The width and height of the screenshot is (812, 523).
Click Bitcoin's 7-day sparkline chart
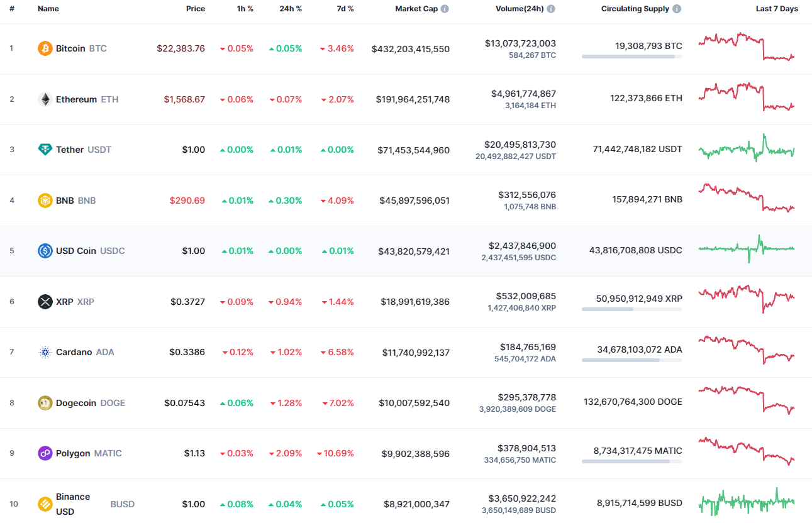click(746, 47)
